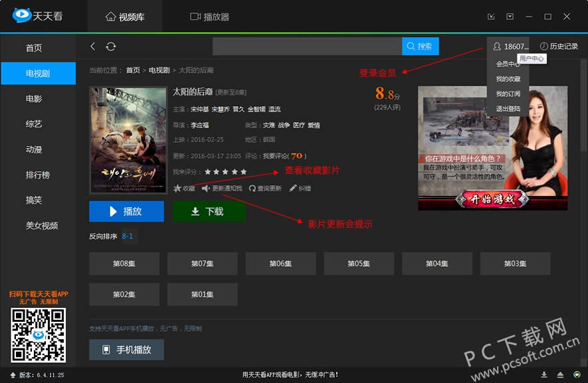Go back with the left arrow

92,46
